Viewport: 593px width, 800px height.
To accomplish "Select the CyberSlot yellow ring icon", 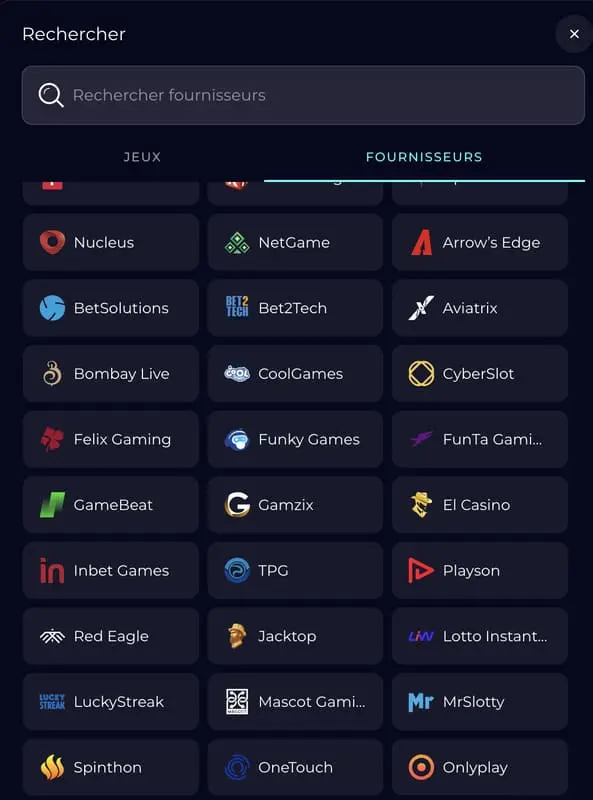I will coord(421,373).
